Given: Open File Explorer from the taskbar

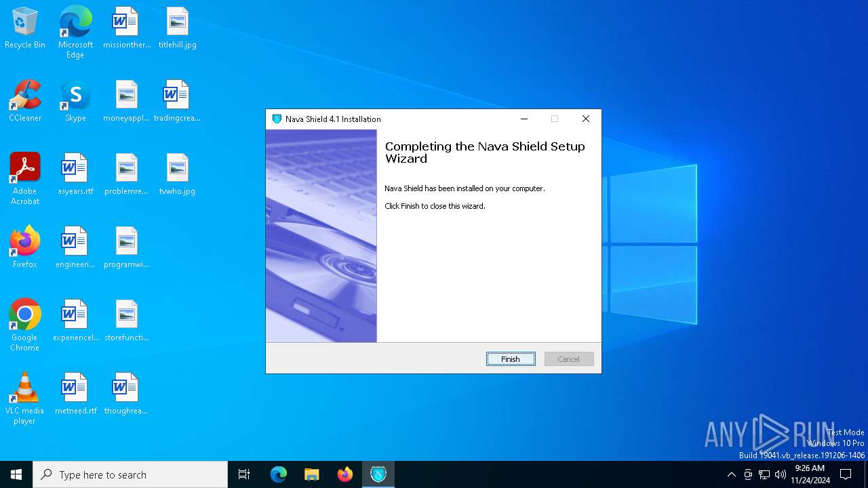Looking at the screenshot, I should pyautogui.click(x=312, y=474).
